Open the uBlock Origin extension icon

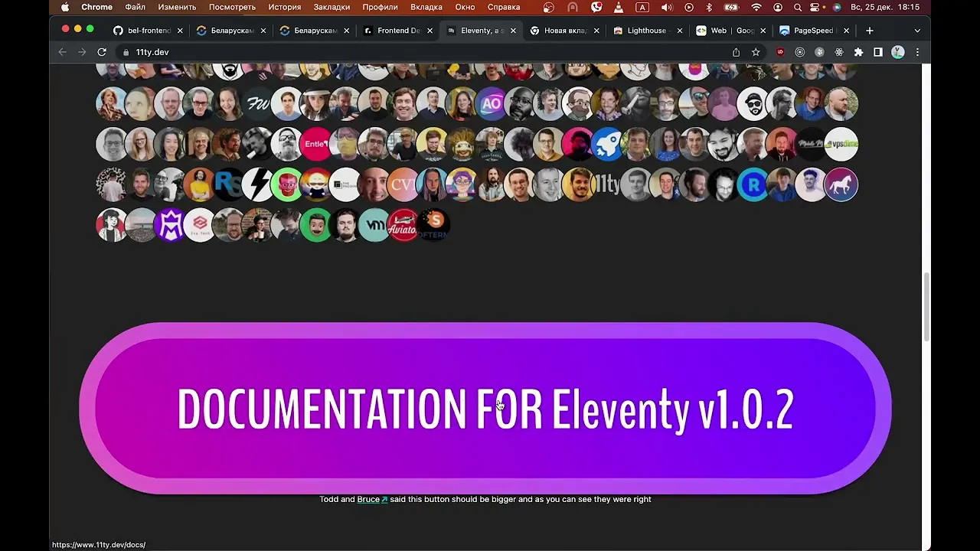click(x=780, y=52)
